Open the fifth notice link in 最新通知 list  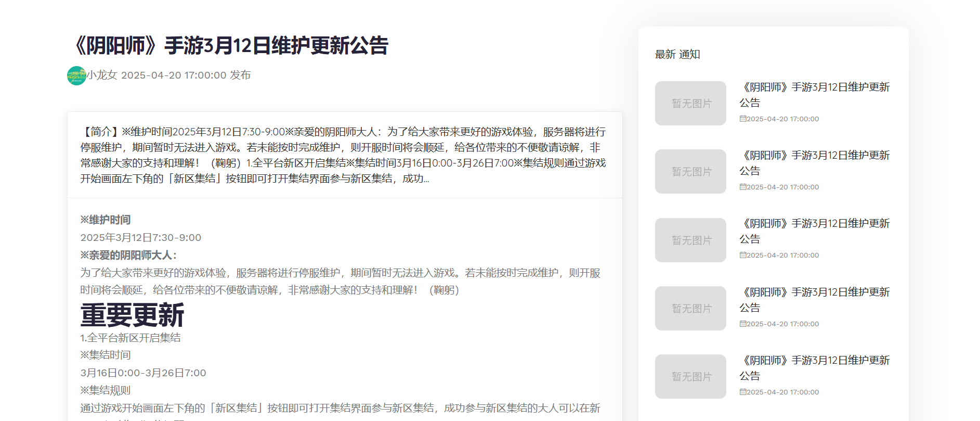[x=815, y=368]
